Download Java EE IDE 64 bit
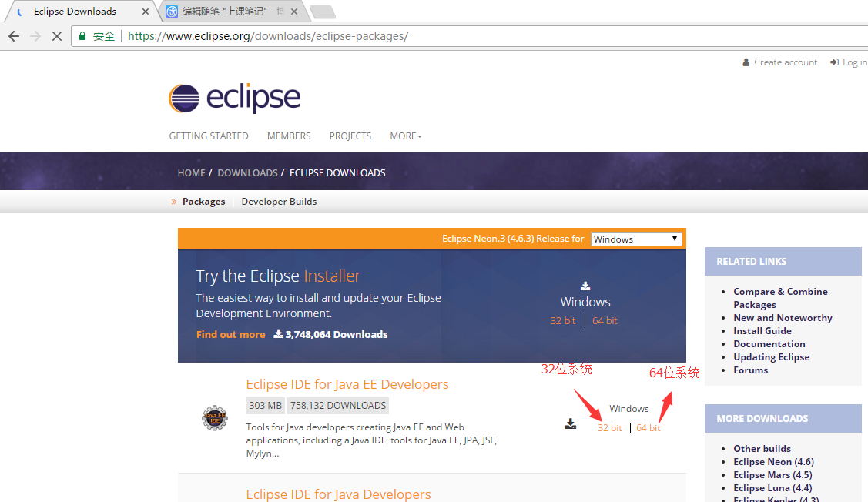Viewport: 868px width, 502px height. tap(648, 428)
